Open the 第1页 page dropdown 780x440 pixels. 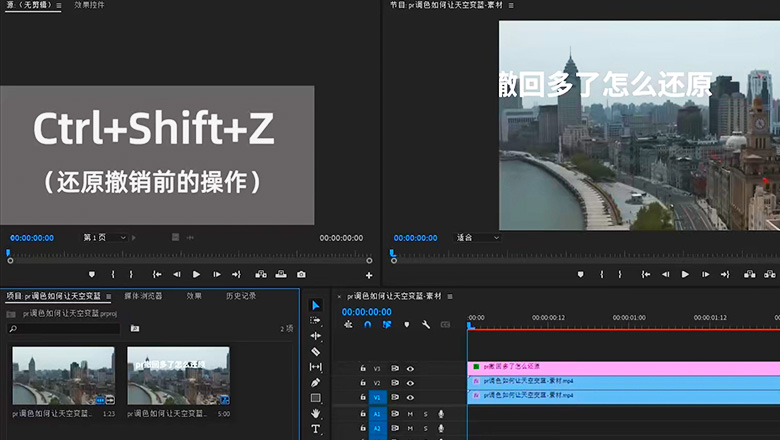[104, 238]
